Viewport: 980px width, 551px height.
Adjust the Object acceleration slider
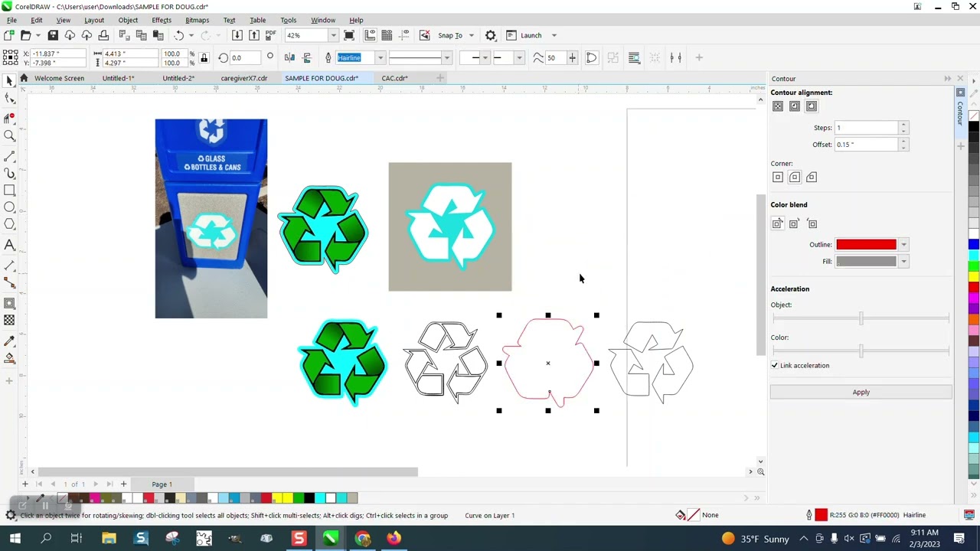861,318
